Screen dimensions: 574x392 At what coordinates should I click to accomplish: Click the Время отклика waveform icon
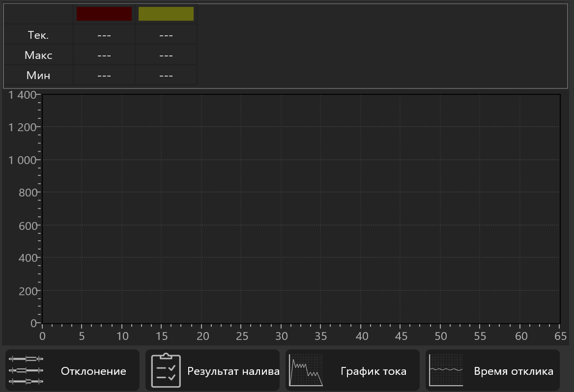pyautogui.click(x=446, y=370)
